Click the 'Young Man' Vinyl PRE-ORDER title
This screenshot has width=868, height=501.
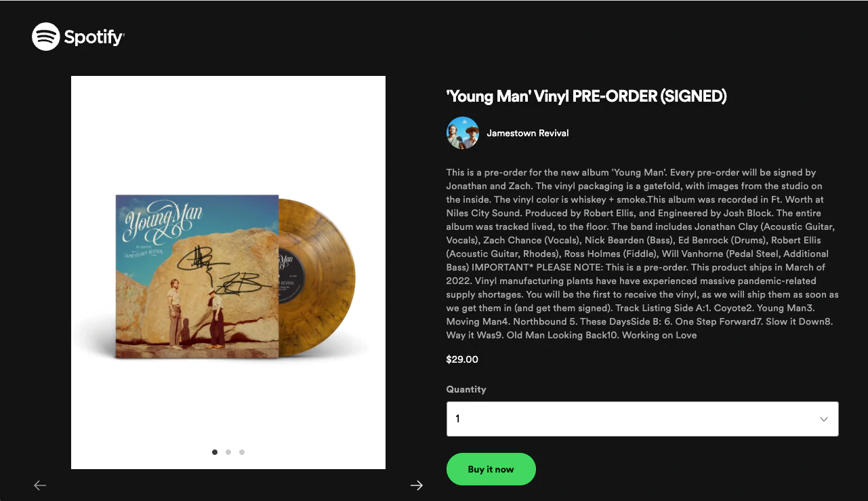coord(587,96)
